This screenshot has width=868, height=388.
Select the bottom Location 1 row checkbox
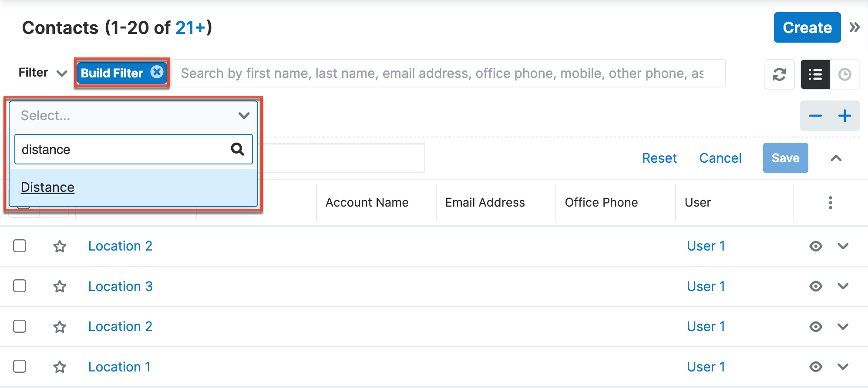coord(20,366)
